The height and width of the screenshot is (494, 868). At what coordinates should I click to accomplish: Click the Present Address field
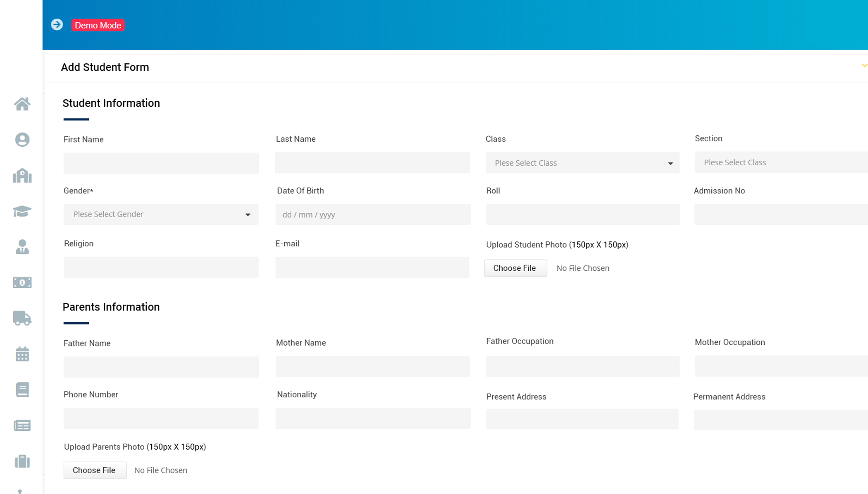coord(582,419)
